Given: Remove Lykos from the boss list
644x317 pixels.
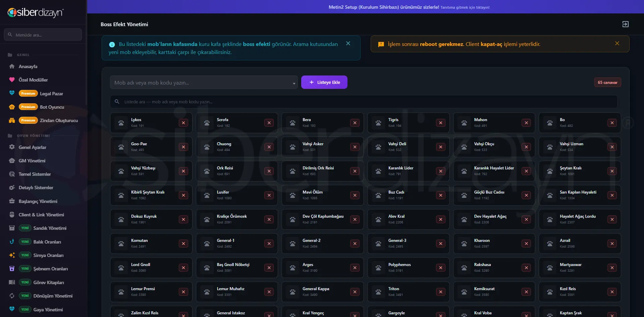Looking at the screenshot, I should tap(183, 123).
